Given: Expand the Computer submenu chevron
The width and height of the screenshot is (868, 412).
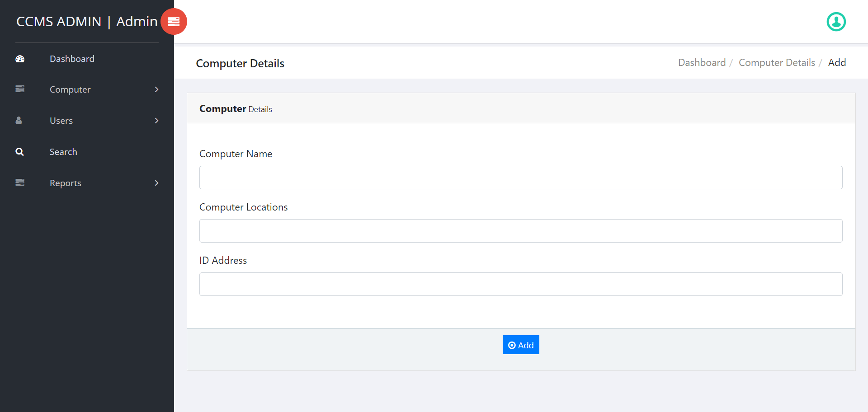Looking at the screenshot, I should tap(156, 89).
